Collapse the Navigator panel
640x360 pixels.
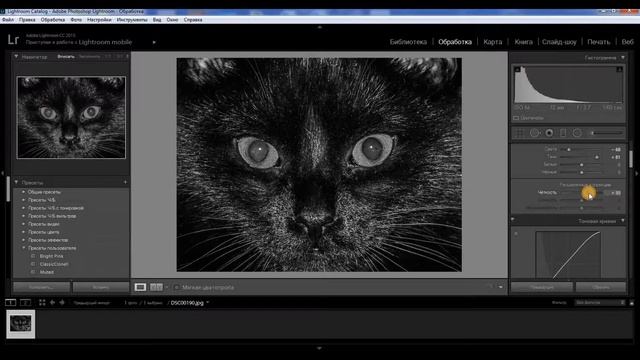[16, 57]
